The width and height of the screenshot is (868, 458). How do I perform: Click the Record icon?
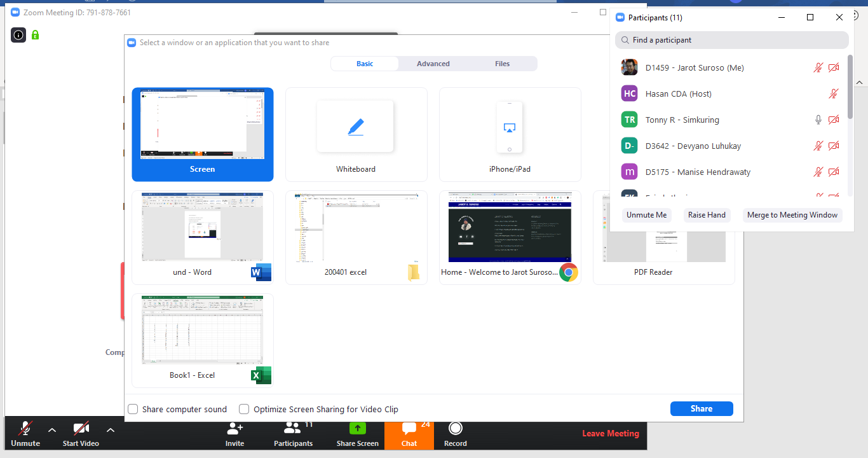(455, 428)
